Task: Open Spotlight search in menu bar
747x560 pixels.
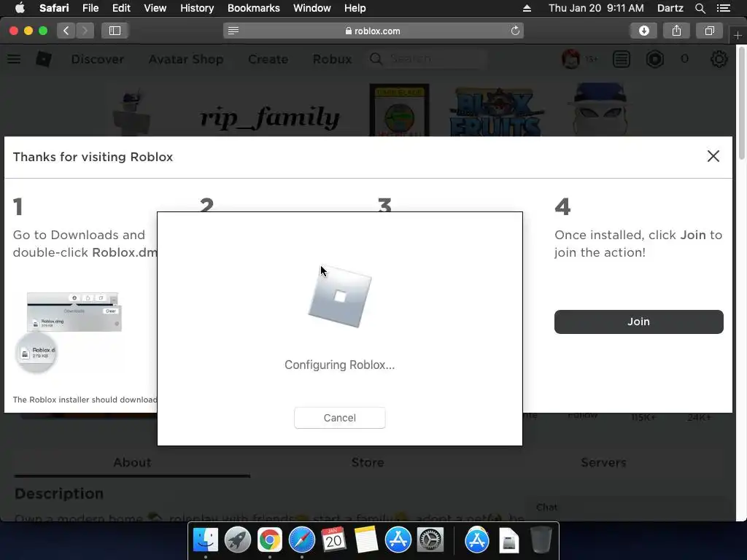Action: 700,8
